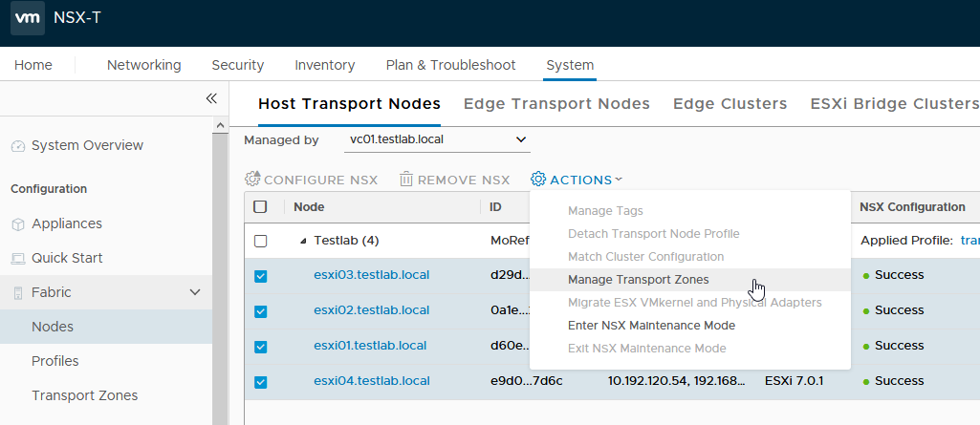Click the sidebar scrollbar up arrow
Screen dimensions: 980x425
(221, 125)
